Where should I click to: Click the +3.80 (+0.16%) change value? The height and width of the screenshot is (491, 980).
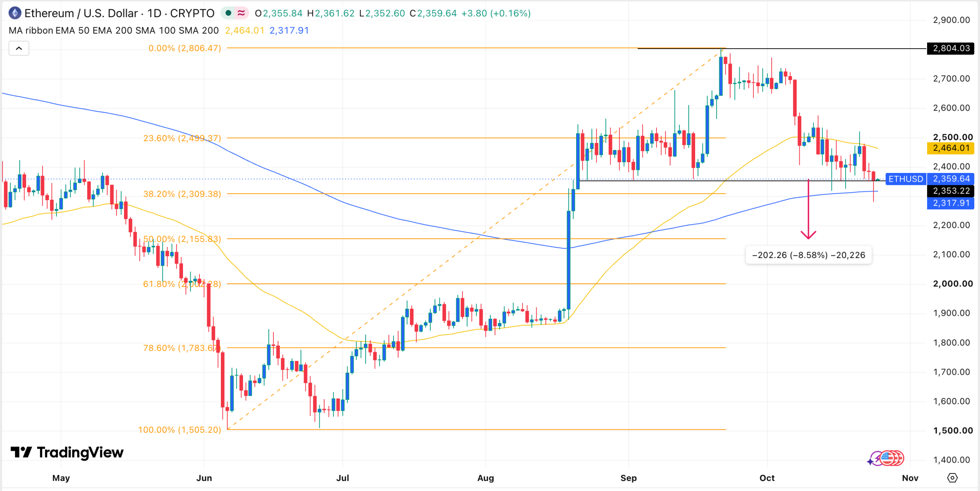point(496,13)
